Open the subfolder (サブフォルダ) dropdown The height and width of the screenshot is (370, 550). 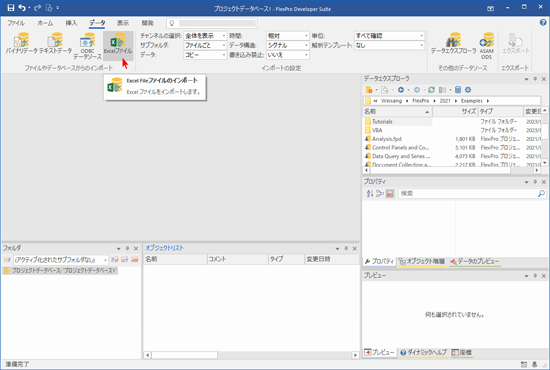coord(205,45)
